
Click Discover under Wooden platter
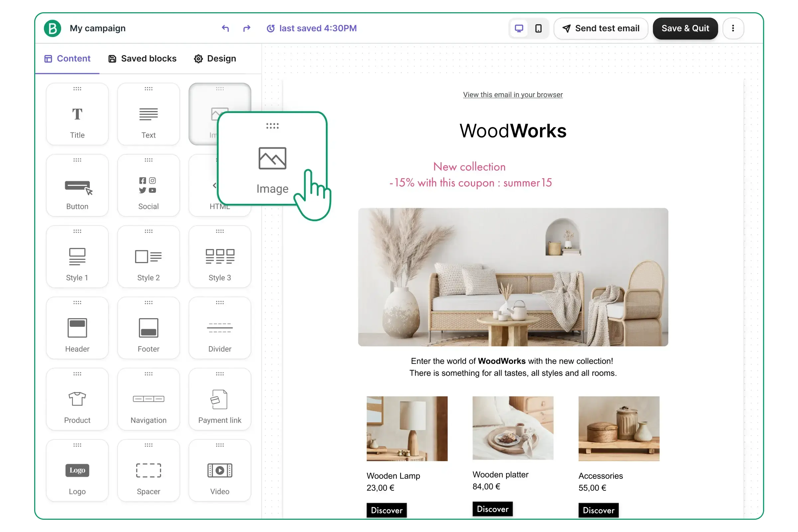pos(492,509)
